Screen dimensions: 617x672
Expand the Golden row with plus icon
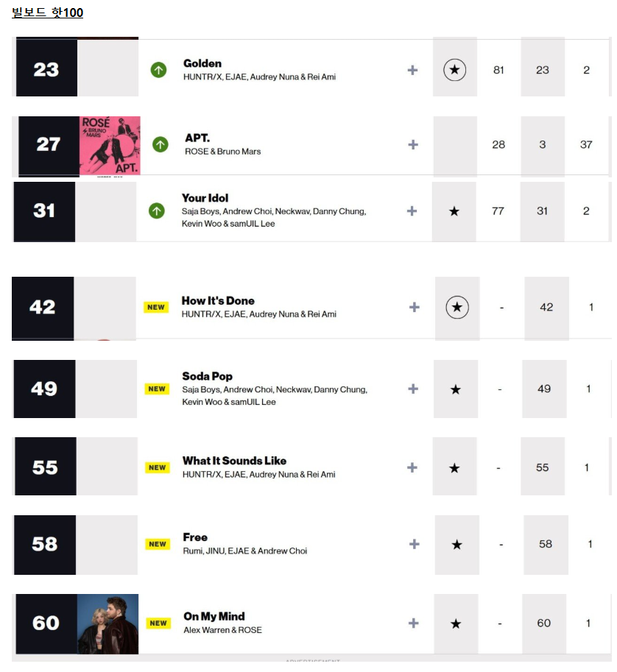(412, 70)
